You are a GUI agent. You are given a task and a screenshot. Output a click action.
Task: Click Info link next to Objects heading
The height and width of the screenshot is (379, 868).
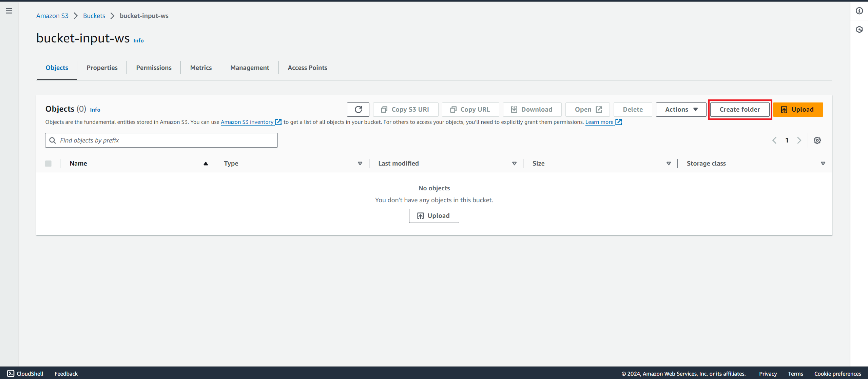[x=95, y=110]
